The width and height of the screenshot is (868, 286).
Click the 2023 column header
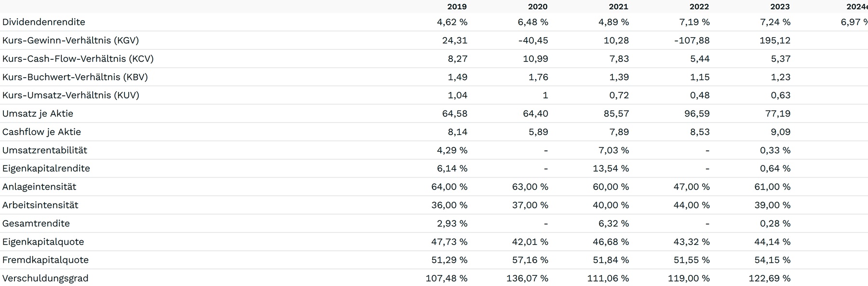780,7
